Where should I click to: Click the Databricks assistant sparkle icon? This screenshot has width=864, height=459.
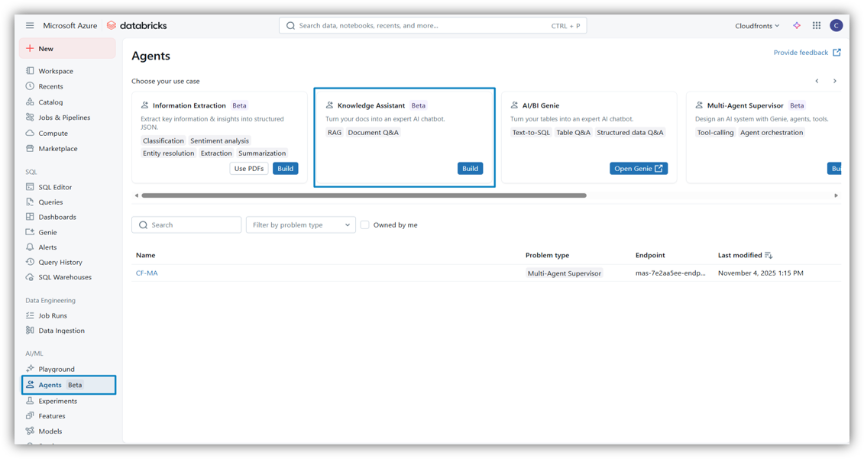click(797, 25)
